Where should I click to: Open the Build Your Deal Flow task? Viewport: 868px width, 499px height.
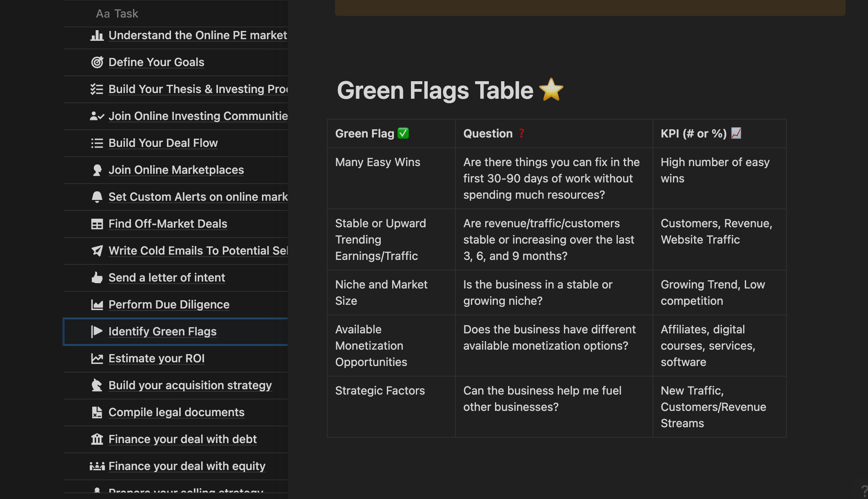pos(163,143)
